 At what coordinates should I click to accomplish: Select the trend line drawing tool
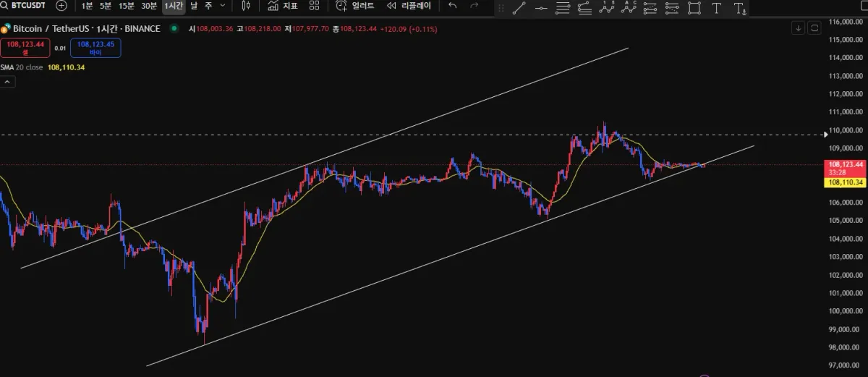point(519,8)
